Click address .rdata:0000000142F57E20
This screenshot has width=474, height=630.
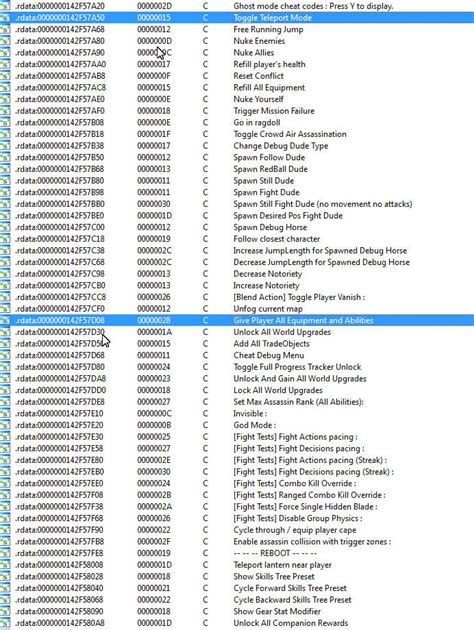[59, 425]
